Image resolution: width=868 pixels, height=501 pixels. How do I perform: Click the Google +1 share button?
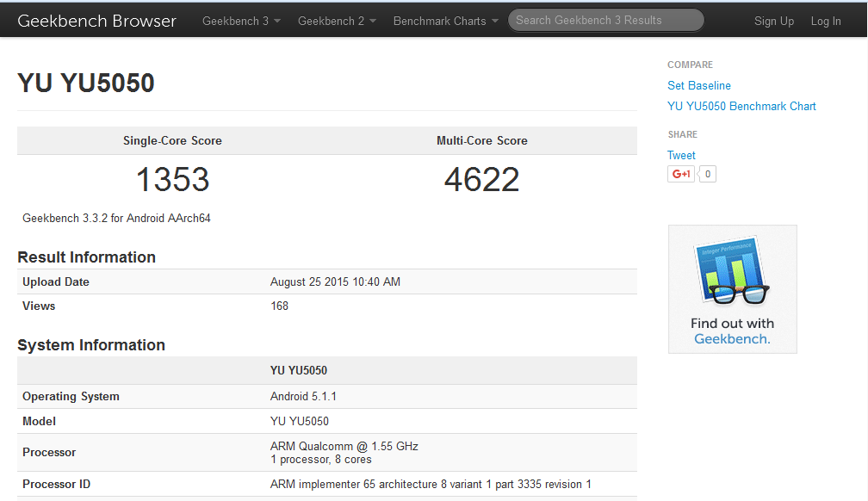point(680,174)
